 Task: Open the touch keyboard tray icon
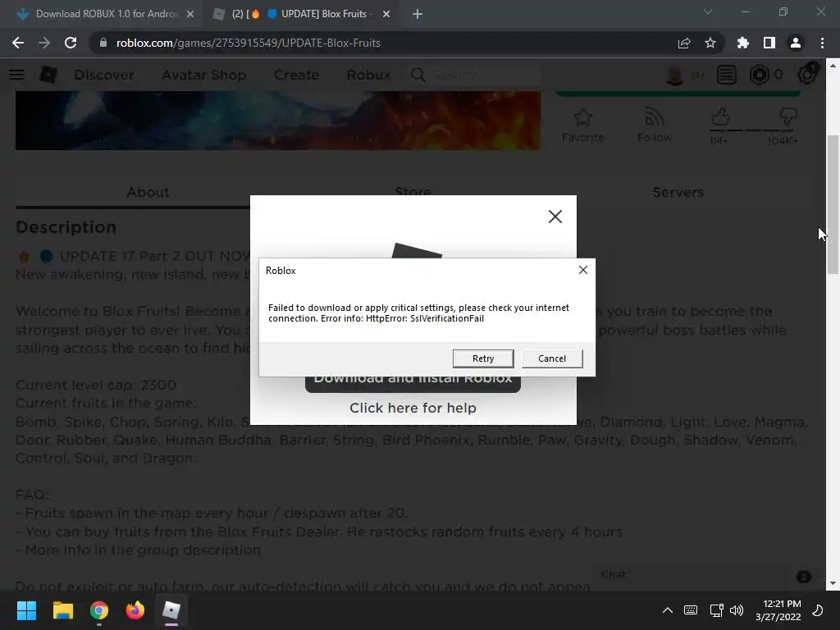coord(691,610)
